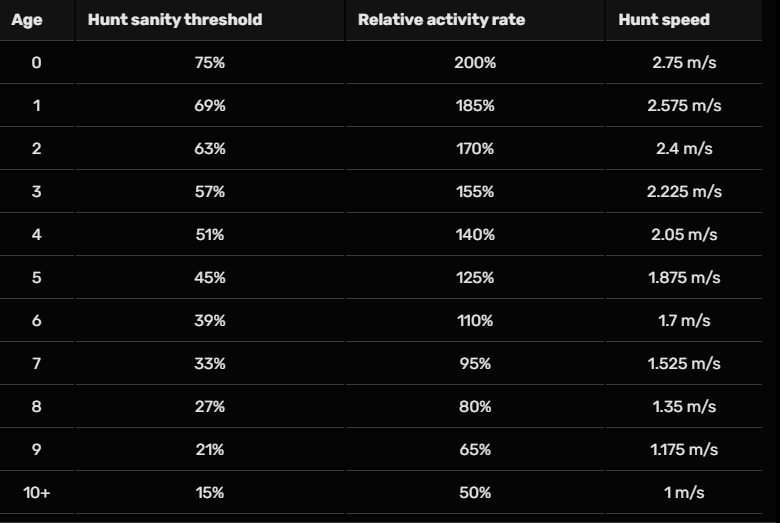Select the 2.75 m/s hunt speed cell

(685, 63)
